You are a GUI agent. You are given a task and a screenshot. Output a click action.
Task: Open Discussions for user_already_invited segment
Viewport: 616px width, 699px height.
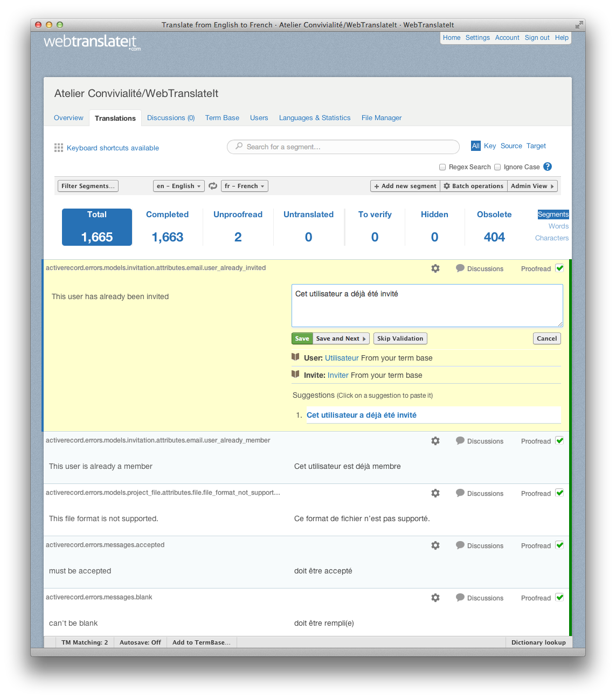(480, 268)
